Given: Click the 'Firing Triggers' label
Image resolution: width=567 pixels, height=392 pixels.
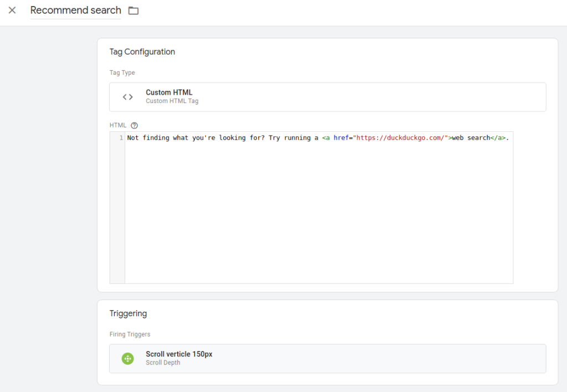Looking at the screenshot, I should (x=130, y=334).
